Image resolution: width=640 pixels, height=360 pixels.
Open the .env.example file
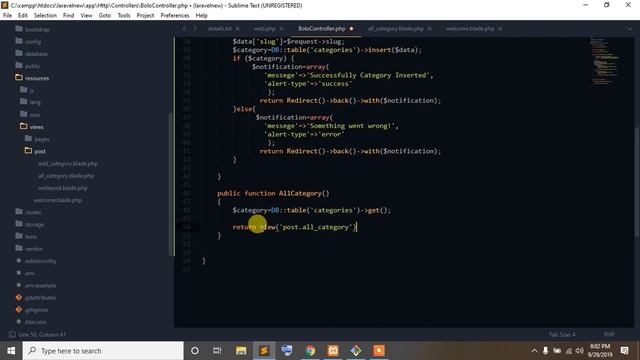(36, 286)
